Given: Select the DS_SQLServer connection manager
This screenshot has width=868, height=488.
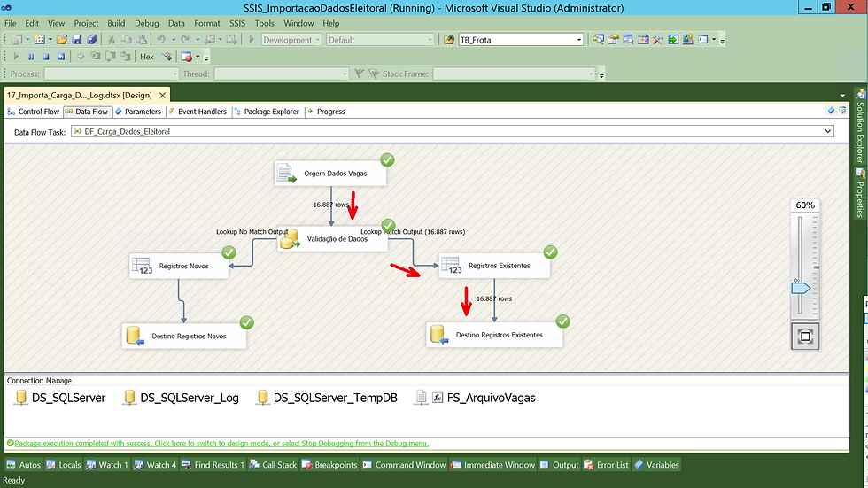Looking at the screenshot, I should 61,398.
